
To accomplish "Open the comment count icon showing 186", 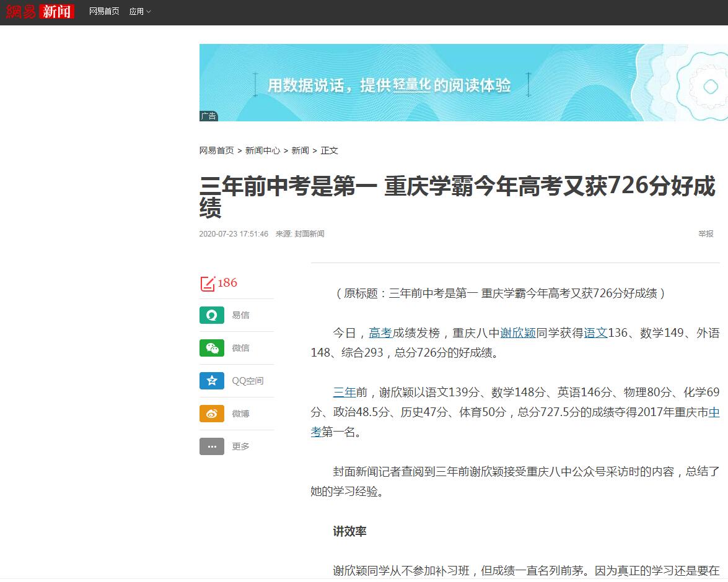I will [208, 284].
